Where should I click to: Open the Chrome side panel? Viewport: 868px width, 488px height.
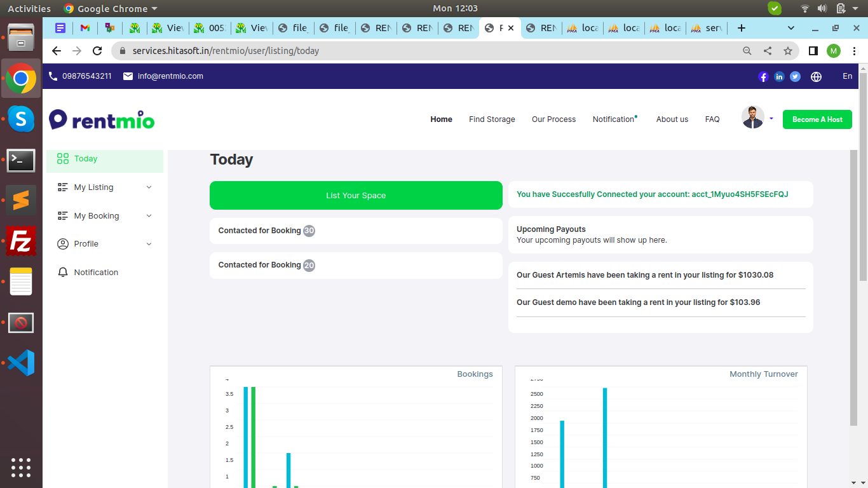[813, 51]
